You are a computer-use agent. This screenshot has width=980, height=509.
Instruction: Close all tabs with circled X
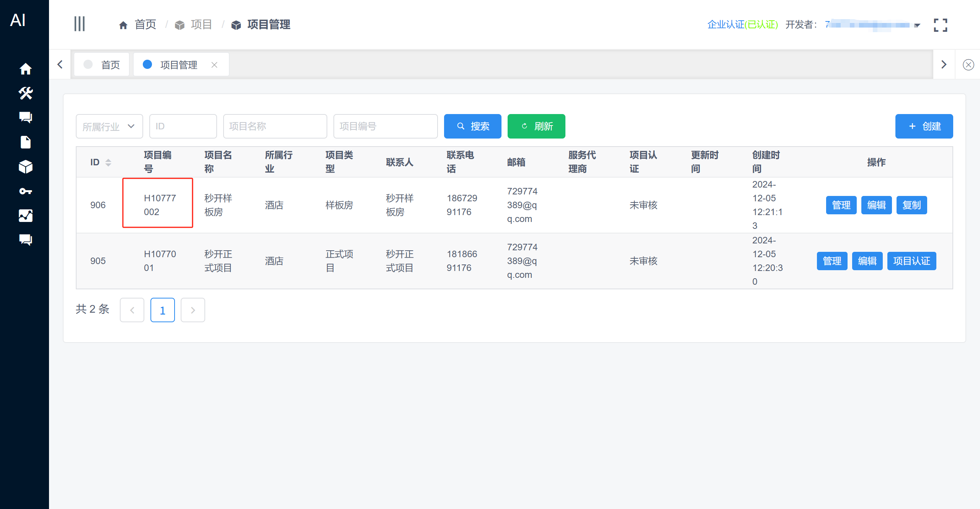(968, 65)
